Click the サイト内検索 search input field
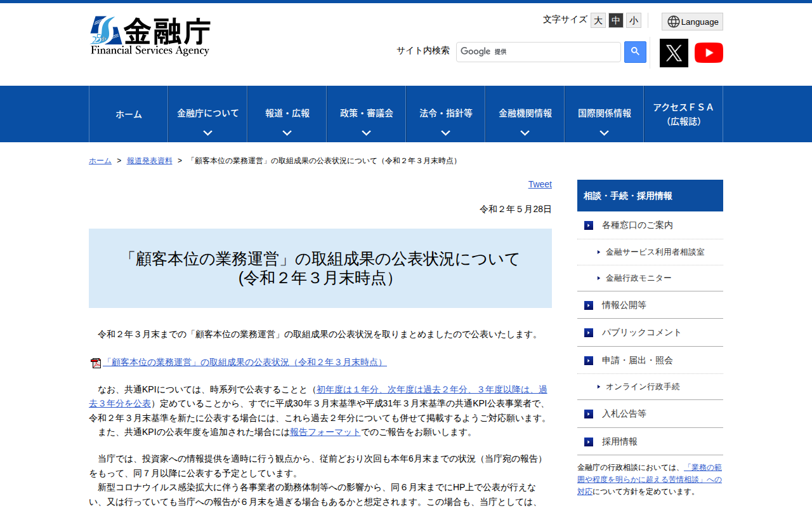812x508 pixels. (538, 51)
